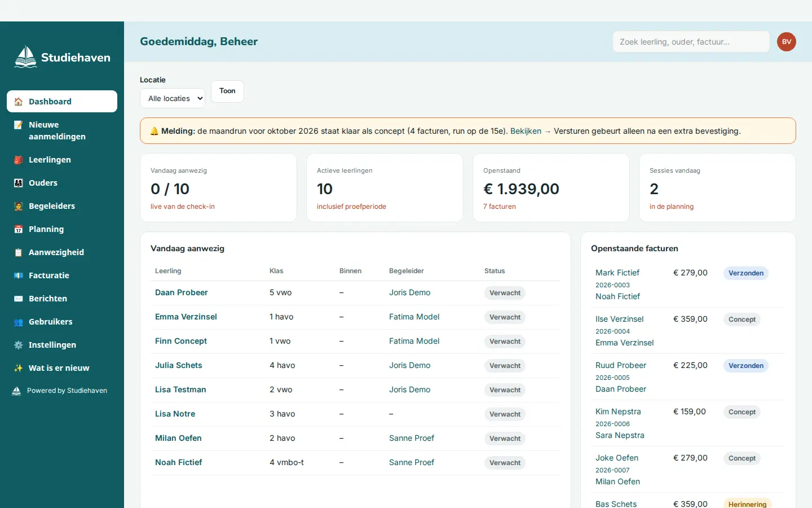Open Joke Oefen in the open invoices list

[x=617, y=458]
